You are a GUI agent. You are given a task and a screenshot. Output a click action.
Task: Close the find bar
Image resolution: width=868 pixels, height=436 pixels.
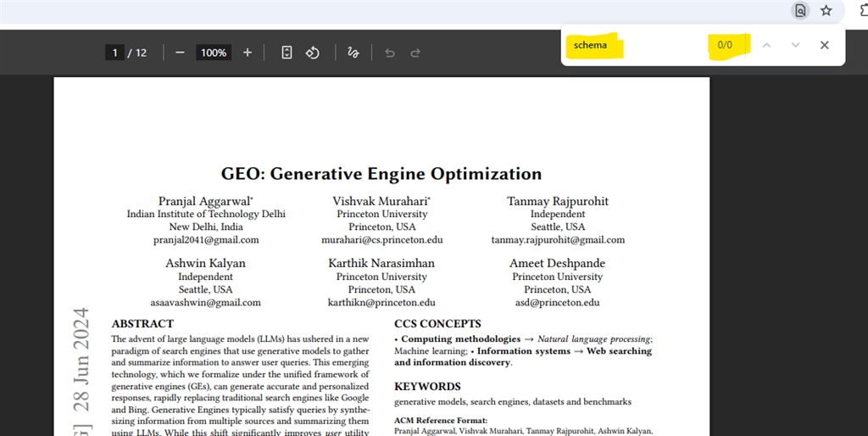point(824,45)
